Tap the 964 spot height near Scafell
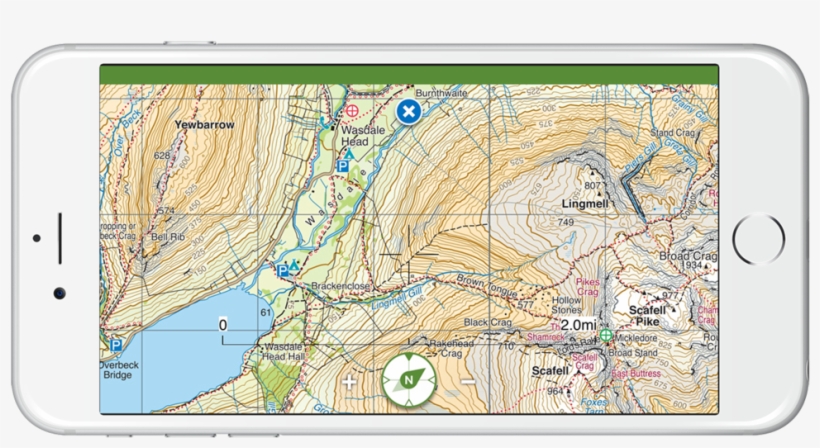Screen dimensions: 820x448 tap(555, 390)
